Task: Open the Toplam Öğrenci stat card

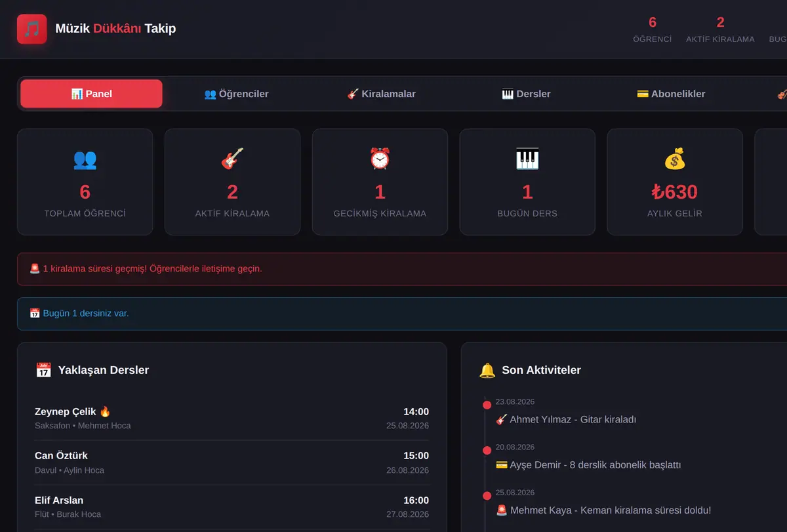Action: point(85,182)
